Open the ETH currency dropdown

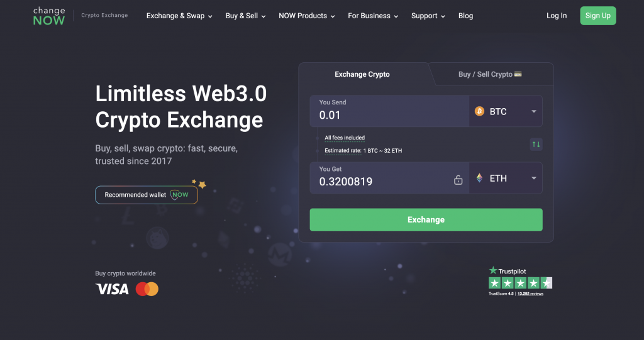[x=533, y=178]
